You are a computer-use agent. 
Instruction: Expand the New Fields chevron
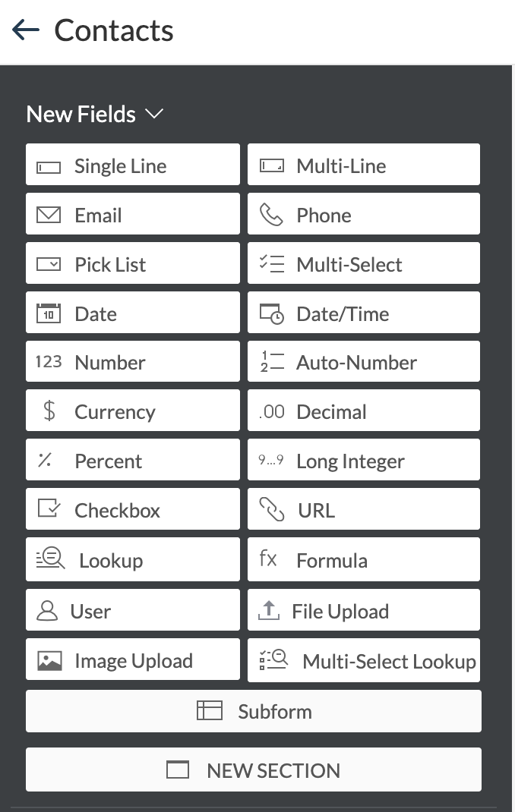click(x=156, y=114)
